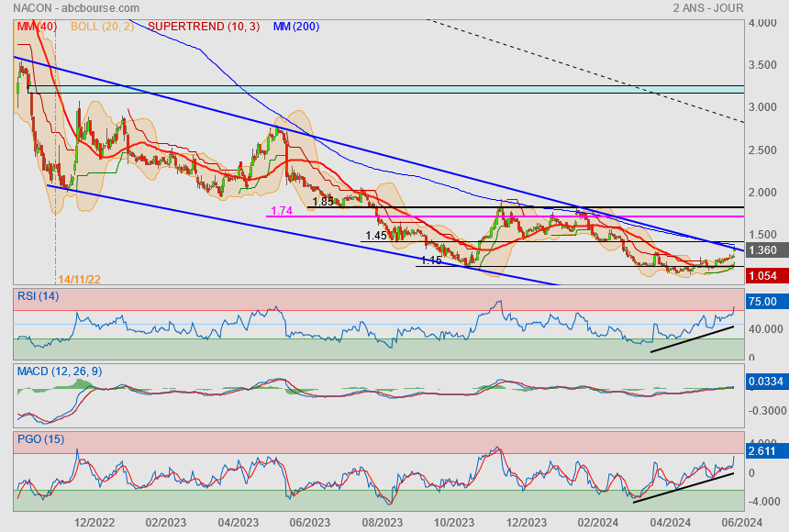Click the 2.500 price axis label
The width and height of the screenshot is (789, 532).
[762, 150]
